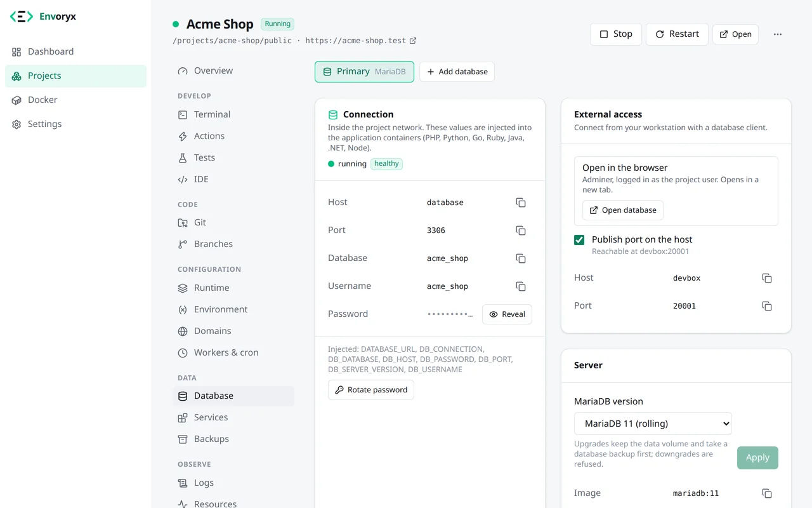Open the Tests page
The width and height of the screenshot is (812, 508).
click(x=233, y=158)
